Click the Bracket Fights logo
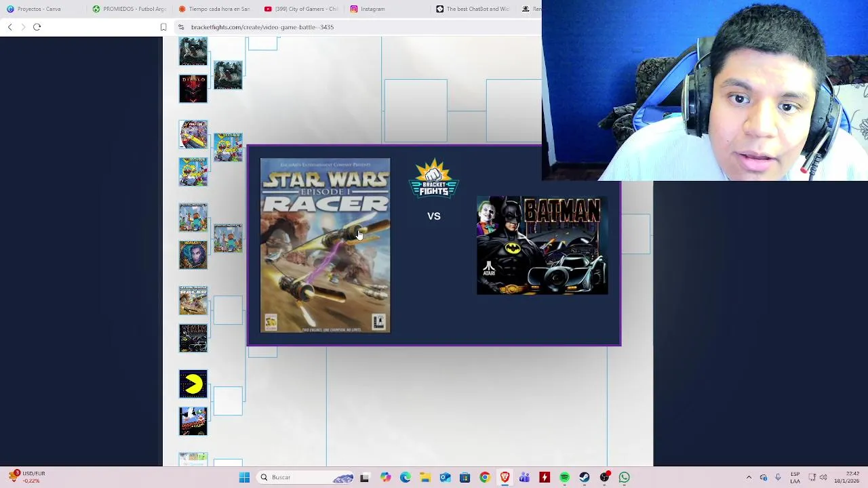Image resolution: width=868 pixels, height=488 pixels. (433, 178)
